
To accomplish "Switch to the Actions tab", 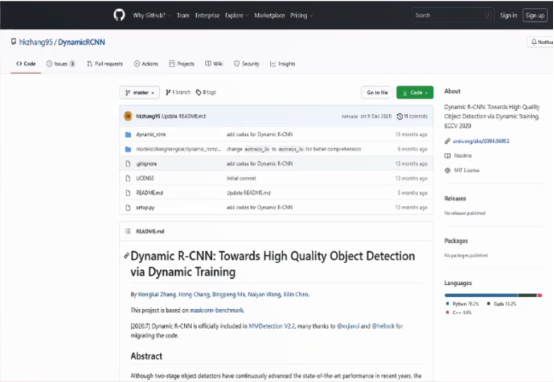I will pyautogui.click(x=146, y=64).
